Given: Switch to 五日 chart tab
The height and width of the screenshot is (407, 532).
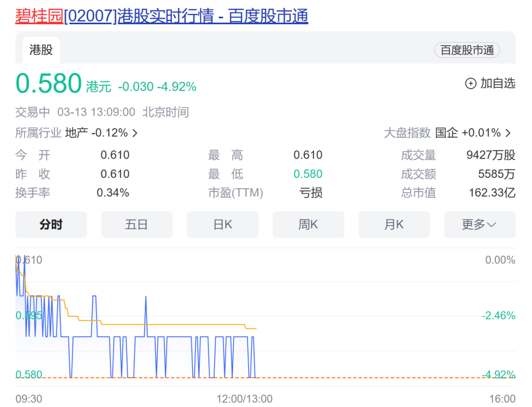Looking at the screenshot, I should 137,224.
